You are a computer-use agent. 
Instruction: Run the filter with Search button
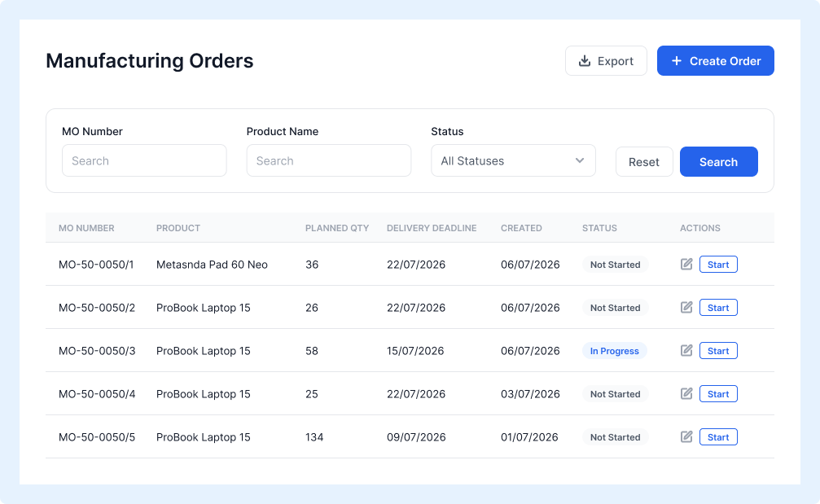pyautogui.click(x=718, y=161)
